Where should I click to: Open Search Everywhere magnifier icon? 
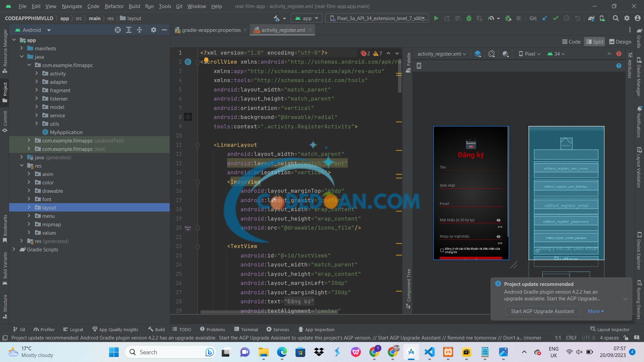click(615, 18)
